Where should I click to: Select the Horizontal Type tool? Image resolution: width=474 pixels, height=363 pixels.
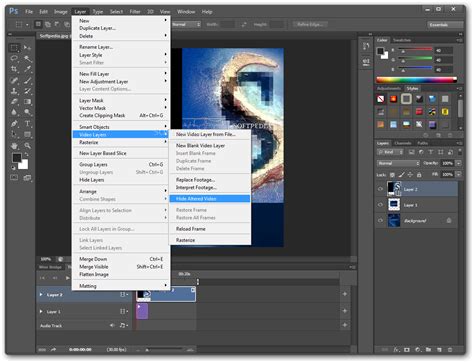click(x=27, y=124)
